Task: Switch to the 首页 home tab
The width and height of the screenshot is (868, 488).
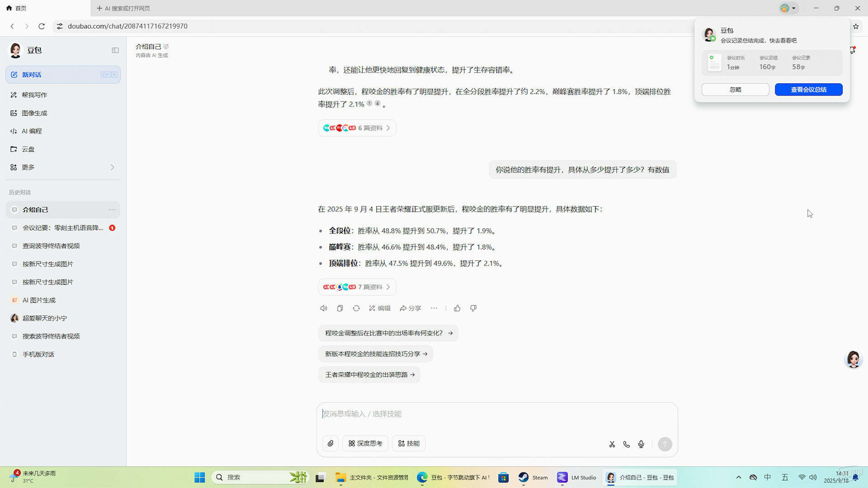Action: [x=45, y=8]
